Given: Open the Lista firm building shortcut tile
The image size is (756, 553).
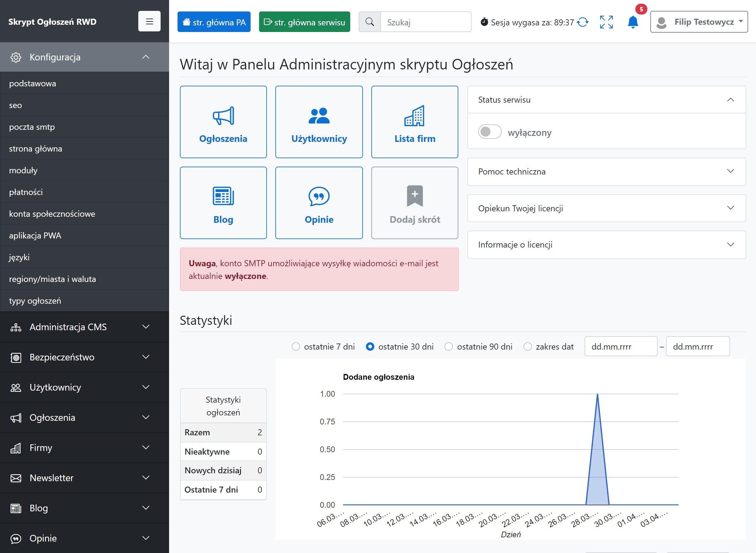Looking at the screenshot, I should click(x=415, y=122).
